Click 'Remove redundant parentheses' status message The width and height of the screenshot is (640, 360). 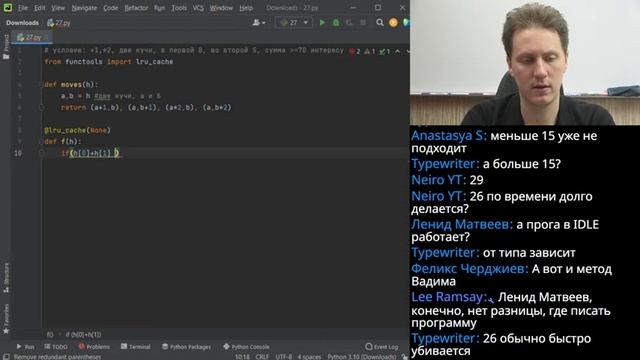(x=57, y=357)
